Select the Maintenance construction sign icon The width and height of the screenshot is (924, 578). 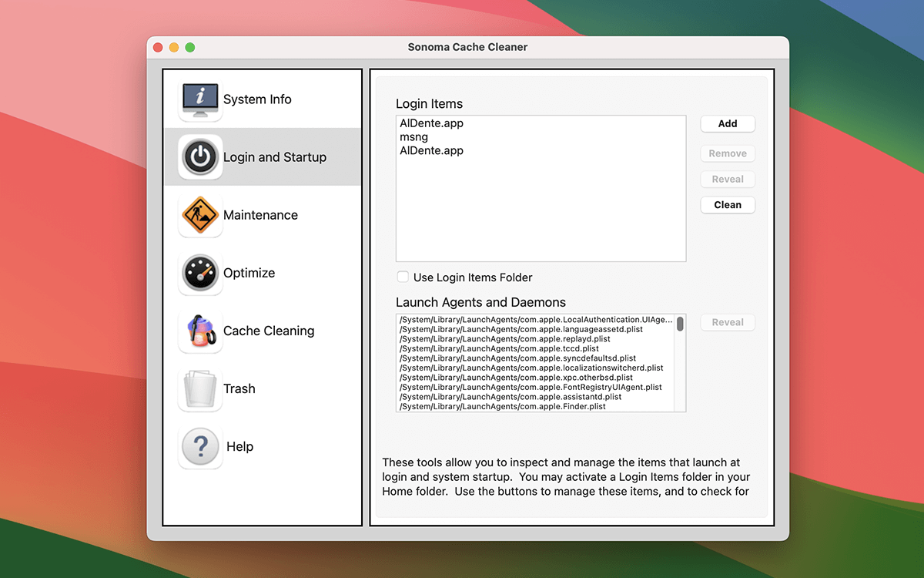click(200, 215)
